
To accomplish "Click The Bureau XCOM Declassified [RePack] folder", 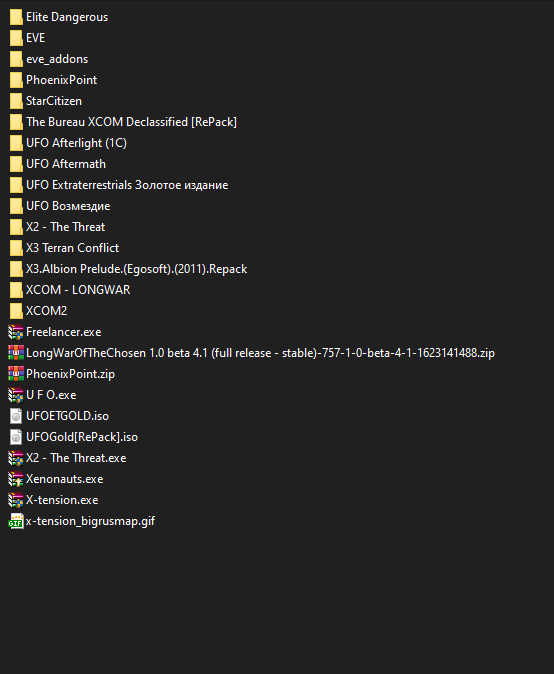I will pyautogui.click(x=123, y=122).
